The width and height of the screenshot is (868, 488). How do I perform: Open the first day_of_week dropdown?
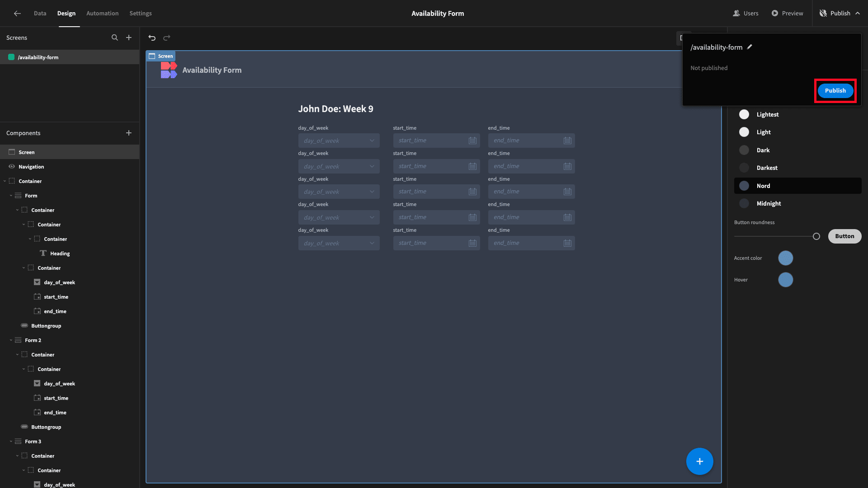[x=339, y=141]
